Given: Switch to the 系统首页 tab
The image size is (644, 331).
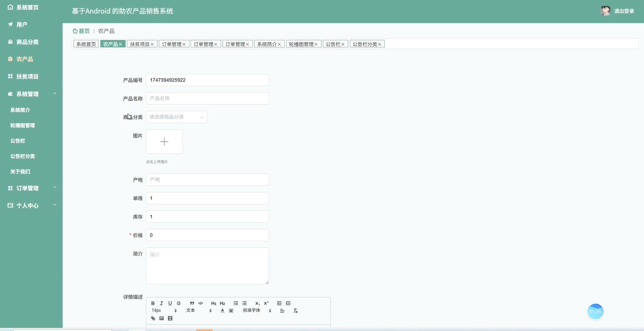Looking at the screenshot, I should click(86, 44).
